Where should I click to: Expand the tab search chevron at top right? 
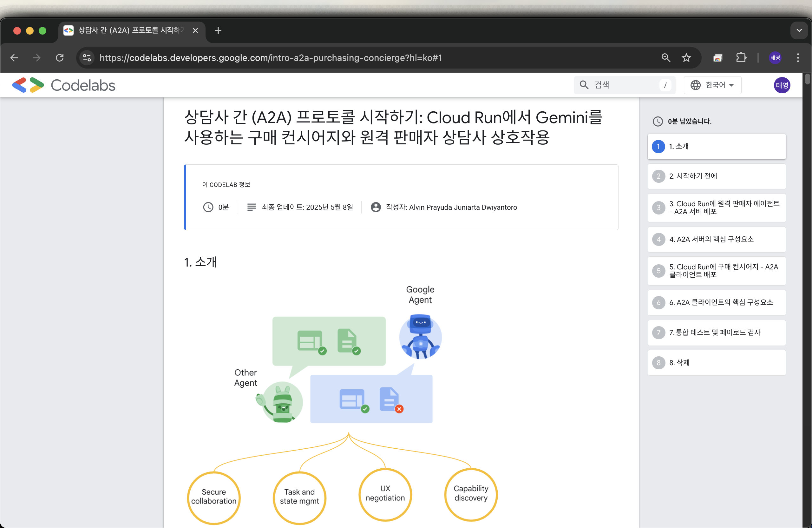(x=799, y=30)
